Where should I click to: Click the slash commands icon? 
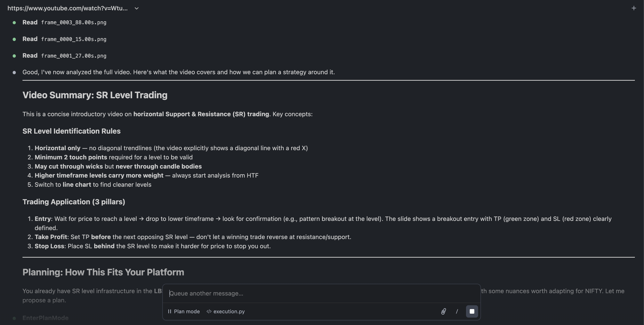[x=457, y=312]
